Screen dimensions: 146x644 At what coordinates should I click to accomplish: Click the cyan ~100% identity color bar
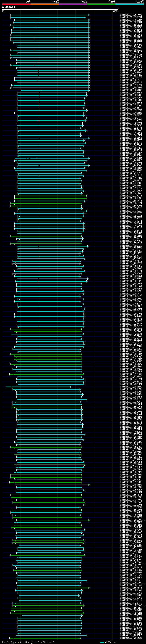[130, 4]
